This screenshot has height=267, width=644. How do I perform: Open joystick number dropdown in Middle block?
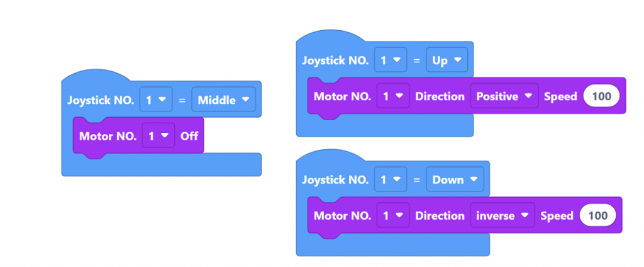click(x=155, y=99)
